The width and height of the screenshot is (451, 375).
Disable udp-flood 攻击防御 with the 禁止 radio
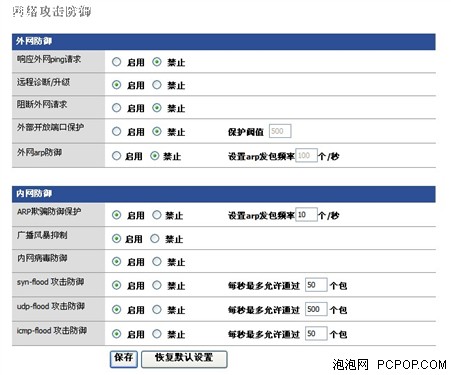157,310
